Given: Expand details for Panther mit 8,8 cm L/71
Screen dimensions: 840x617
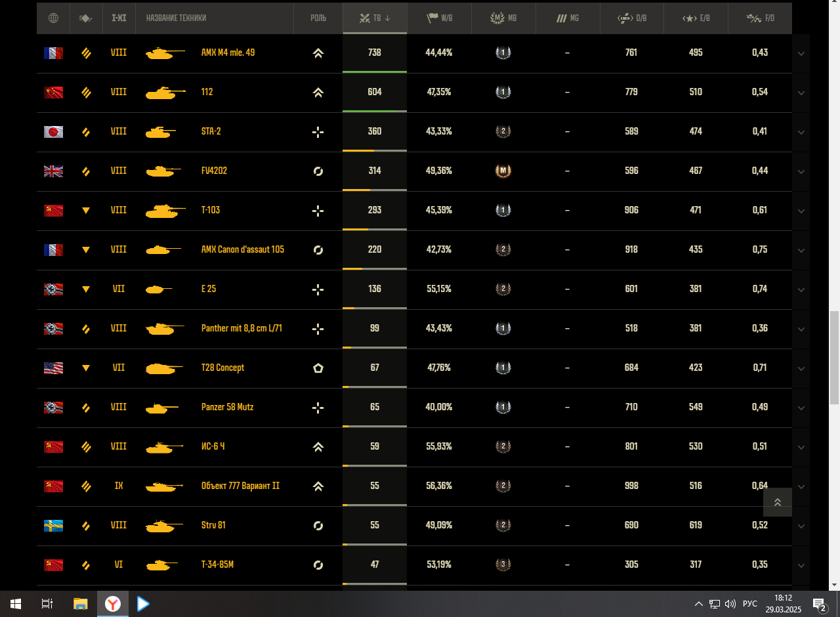Looking at the screenshot, I should (x=801, y=329).
